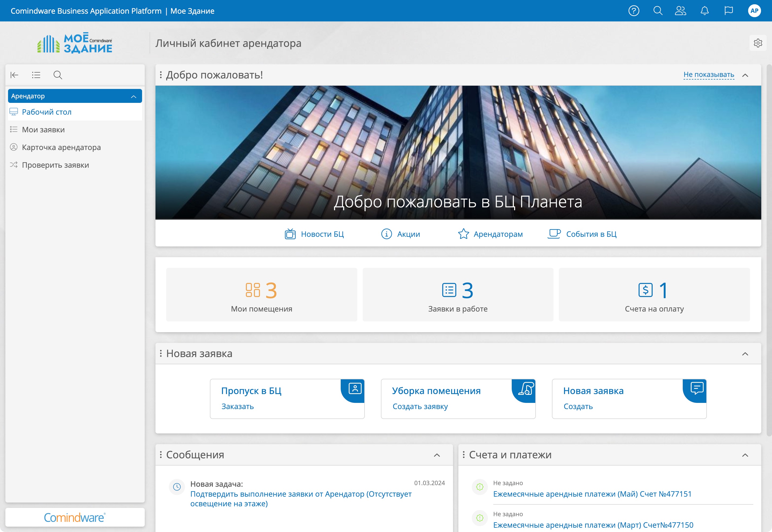Click the sidebar list view icon
This screenshot has width=772, height=532.
point(36,75)
